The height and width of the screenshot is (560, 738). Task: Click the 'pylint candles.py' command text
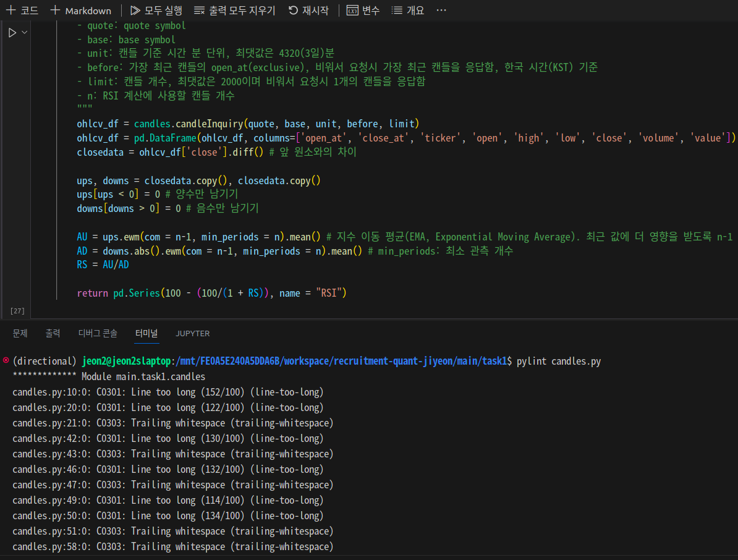coord(559,361)
